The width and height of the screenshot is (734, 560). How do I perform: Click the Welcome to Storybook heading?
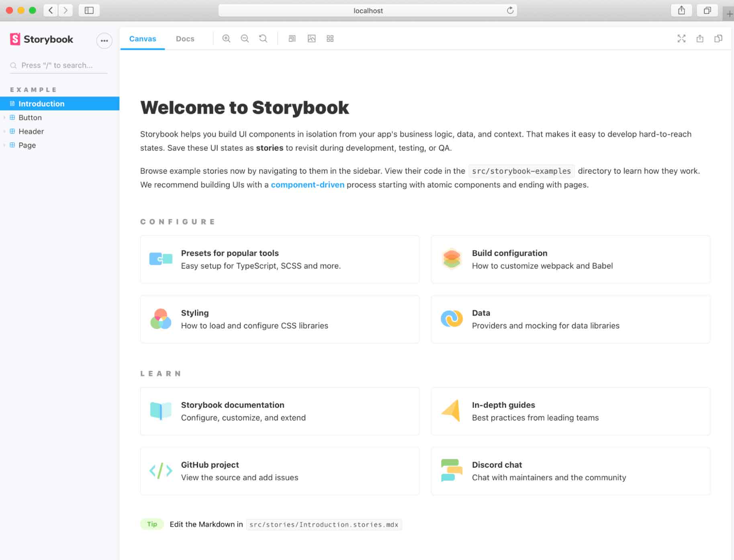[x=244, y=108]
